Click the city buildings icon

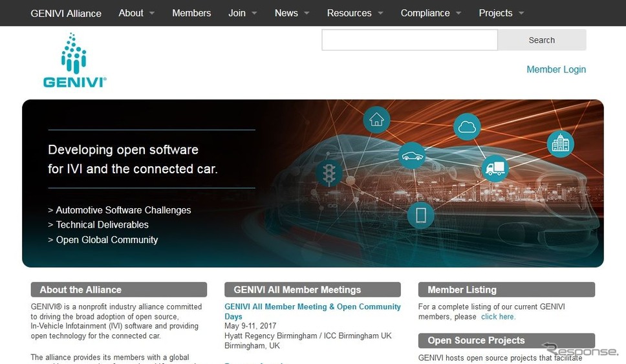(560, 144)
